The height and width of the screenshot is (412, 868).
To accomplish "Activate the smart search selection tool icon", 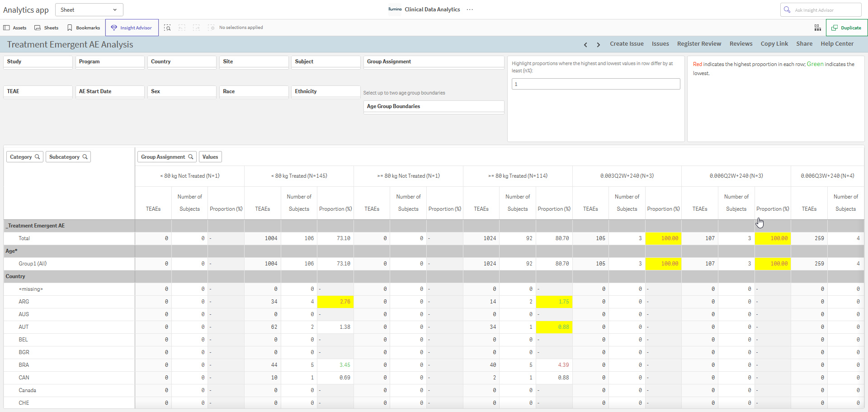I will (x=167, y=28).
